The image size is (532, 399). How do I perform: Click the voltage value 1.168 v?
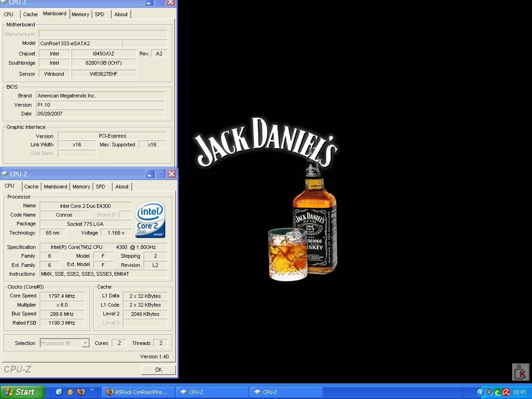(116, 233)
